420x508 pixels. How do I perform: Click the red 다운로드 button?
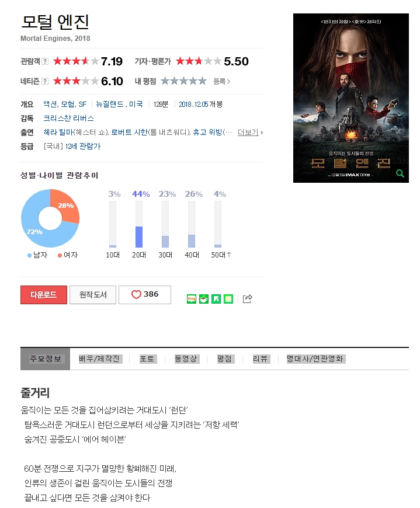44,294
